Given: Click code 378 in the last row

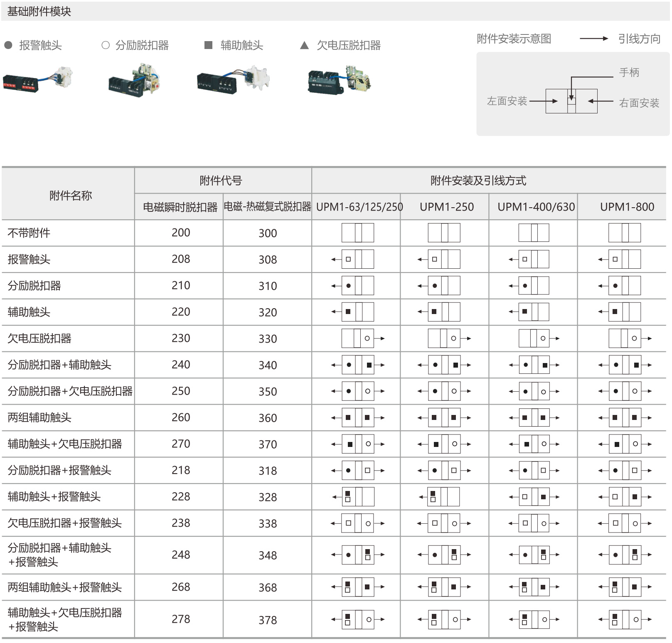Looking at the screenshot, I should [x=268, y=620].
